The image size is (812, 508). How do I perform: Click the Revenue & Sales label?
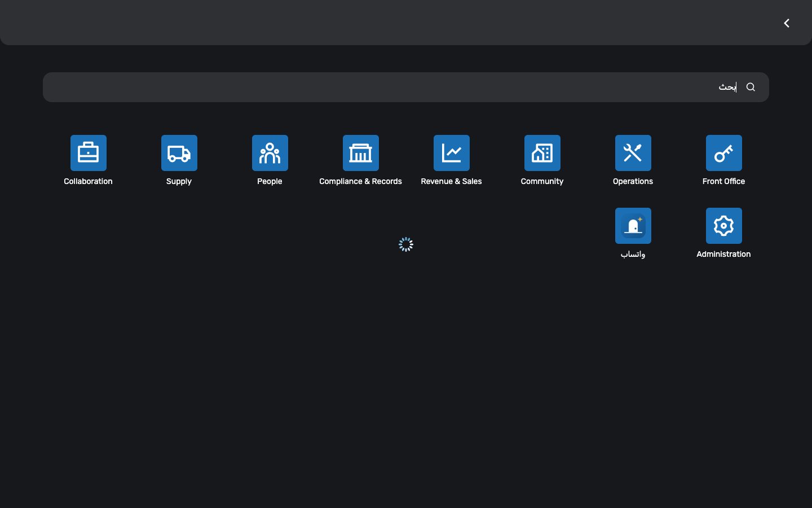pos(451,181)
